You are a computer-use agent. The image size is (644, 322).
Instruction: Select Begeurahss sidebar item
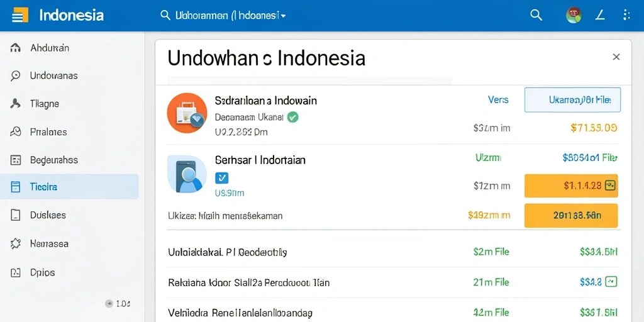tap(54, 160)
